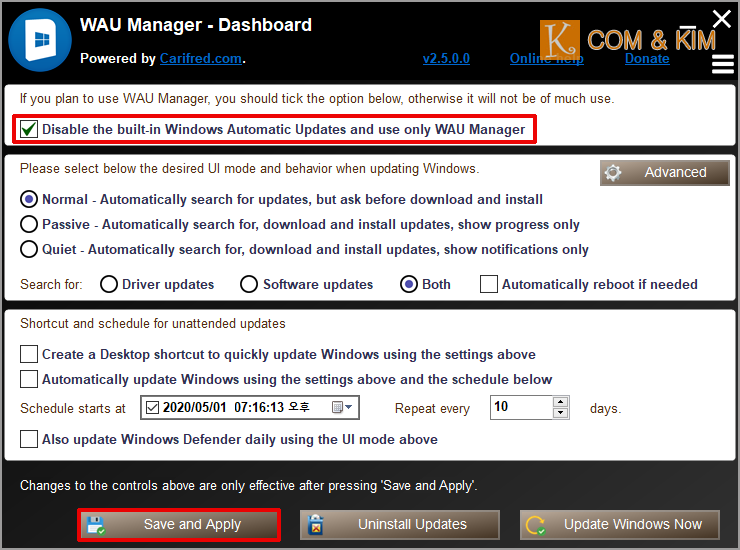The width and height of the screenshot is (740, 550).
Task: Click the Save and Apply button
Action: pyautogui.click(x=179, y=525)
